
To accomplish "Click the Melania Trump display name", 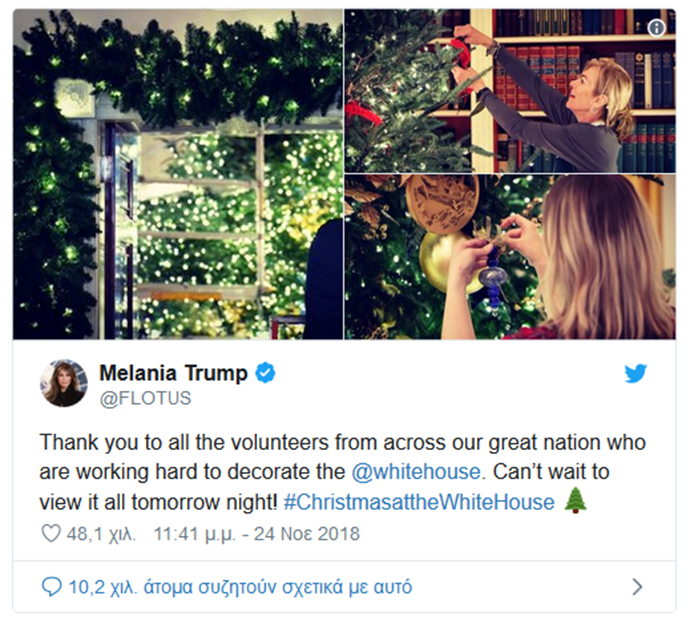I will click(x=173, y=373).
